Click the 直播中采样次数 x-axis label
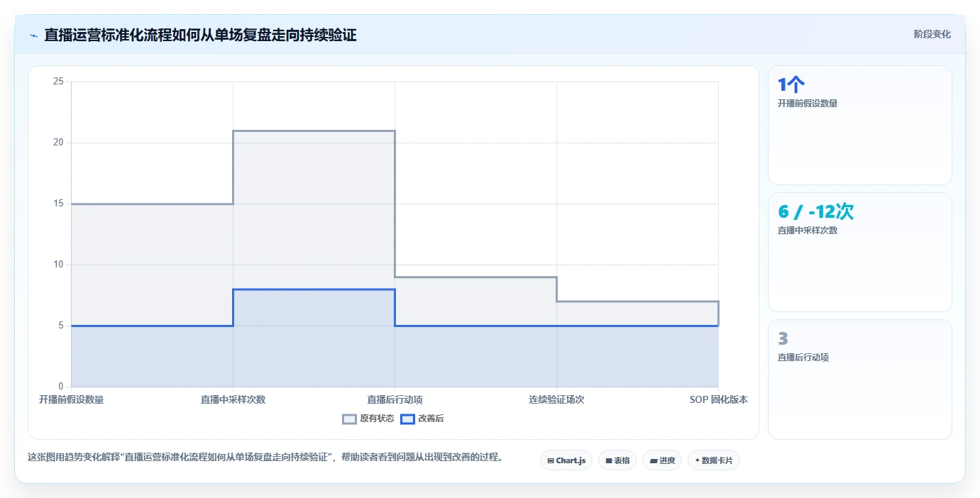This screenshot has width=980, height=498. pos(233,400)
